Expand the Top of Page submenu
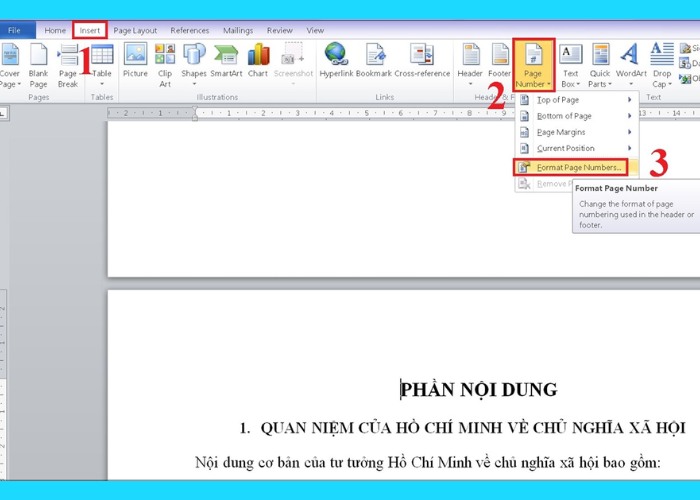The image size is (700, 500). coord(577,100)
